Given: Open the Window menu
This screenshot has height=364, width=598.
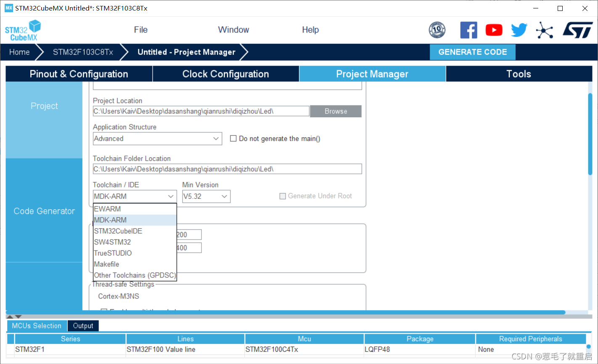Looking at the screenshot, I should [x=233, y=30].
